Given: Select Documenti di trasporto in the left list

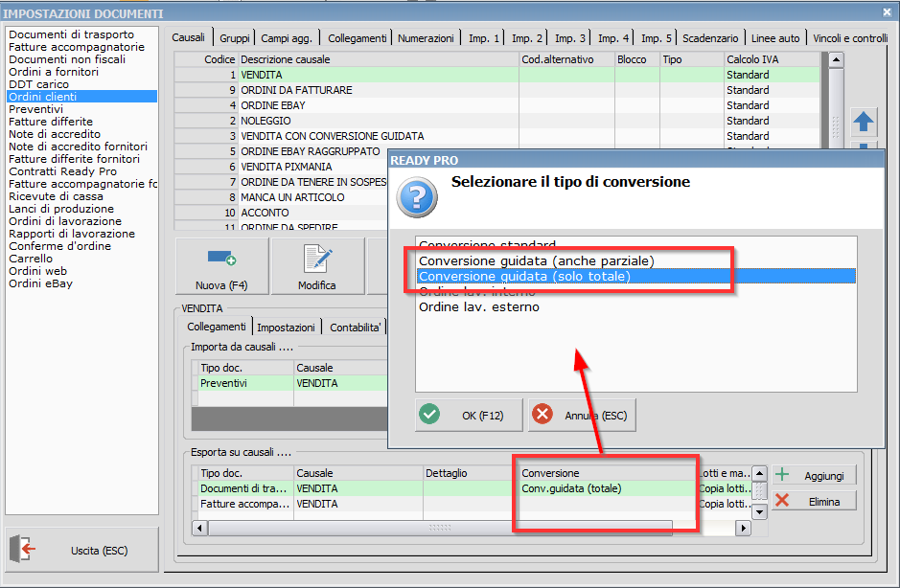Looking at the screenshot, I should tap(81, 34).
